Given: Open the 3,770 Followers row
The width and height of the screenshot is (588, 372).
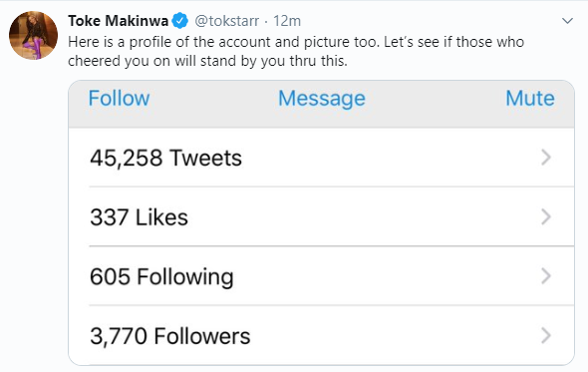Looking at the screenshot, I should (321, 335).
